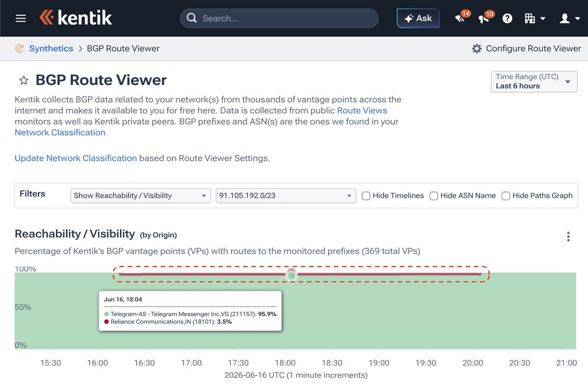Click the 20:30 time axis label
This screenshot has width=588, height=390.
tap(519, 363)
